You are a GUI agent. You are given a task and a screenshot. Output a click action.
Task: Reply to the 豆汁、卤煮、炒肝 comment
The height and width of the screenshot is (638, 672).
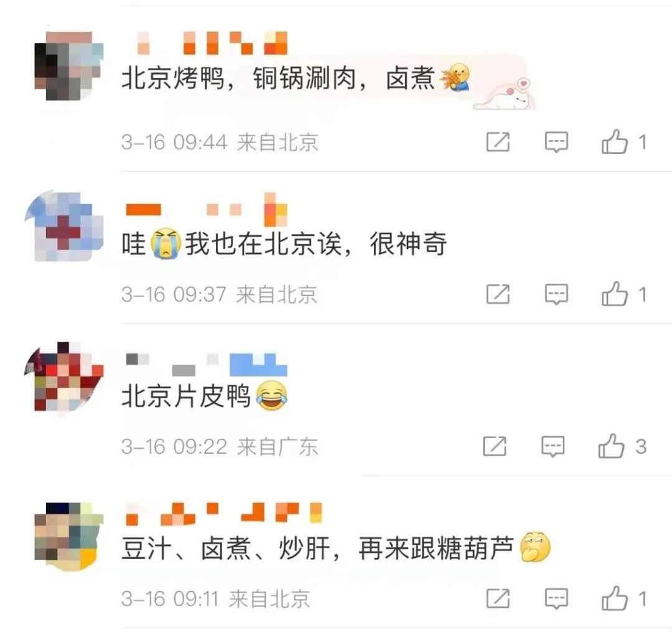556,599
